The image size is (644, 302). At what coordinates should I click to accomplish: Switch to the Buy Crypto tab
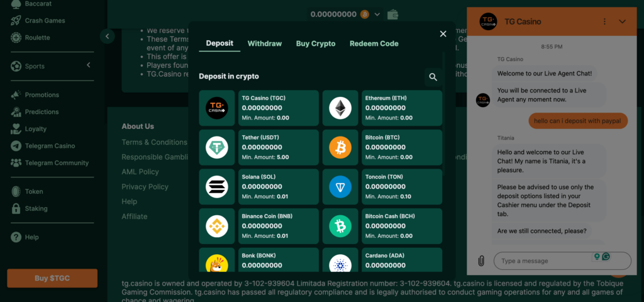point(316,43)
